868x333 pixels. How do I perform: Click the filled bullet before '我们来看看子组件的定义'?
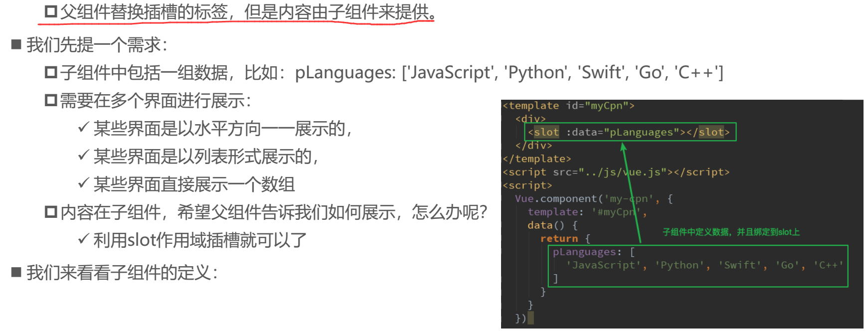click(16, 272)
